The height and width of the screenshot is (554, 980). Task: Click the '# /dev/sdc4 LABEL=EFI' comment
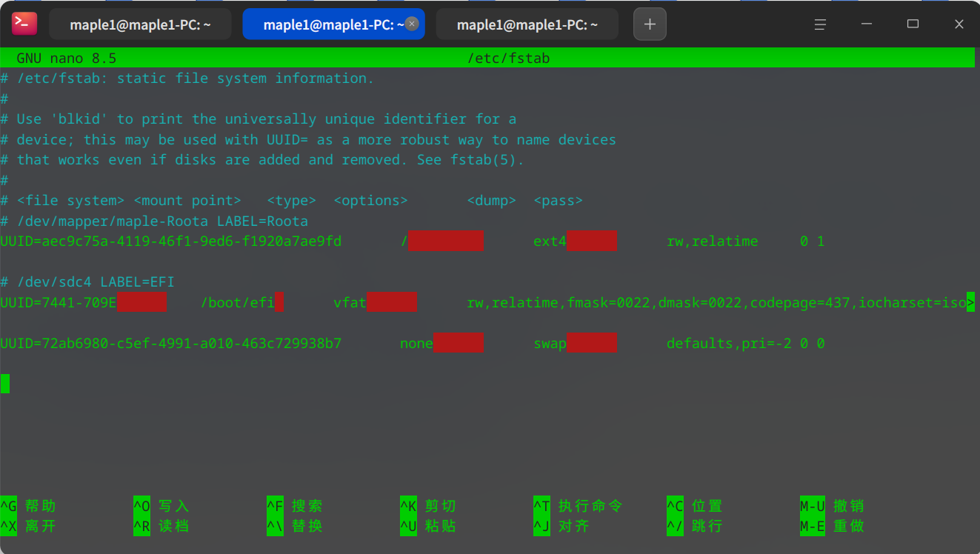[87, 282]
